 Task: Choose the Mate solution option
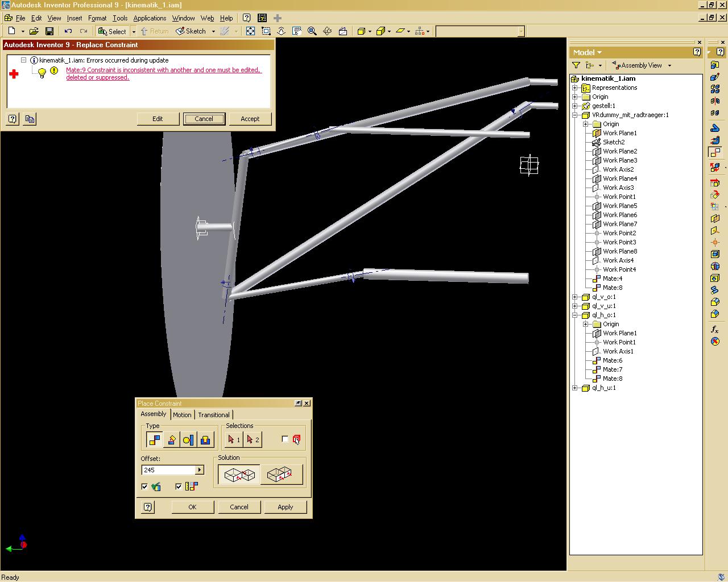[239, 475]
